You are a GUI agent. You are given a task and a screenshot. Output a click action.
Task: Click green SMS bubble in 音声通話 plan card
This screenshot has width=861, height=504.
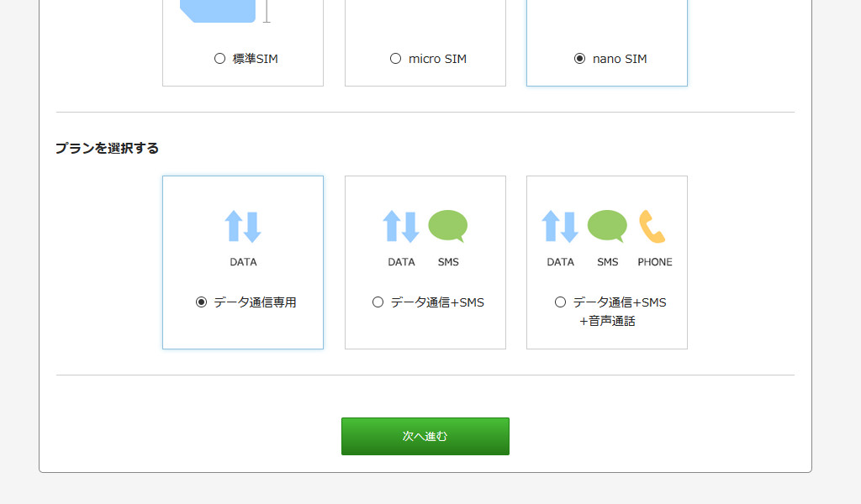tap(607, 226)
